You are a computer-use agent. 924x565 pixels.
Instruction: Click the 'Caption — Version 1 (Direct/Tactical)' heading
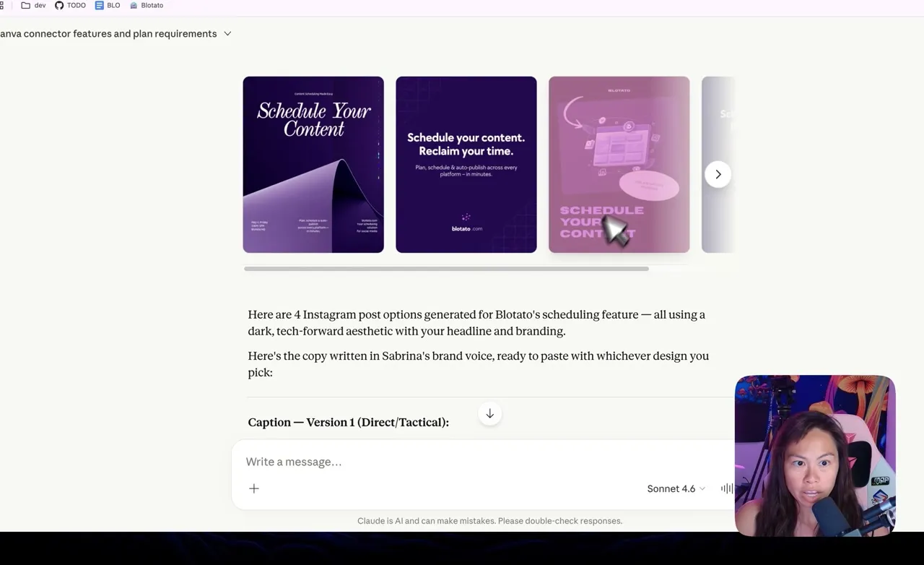coord(349,422)
